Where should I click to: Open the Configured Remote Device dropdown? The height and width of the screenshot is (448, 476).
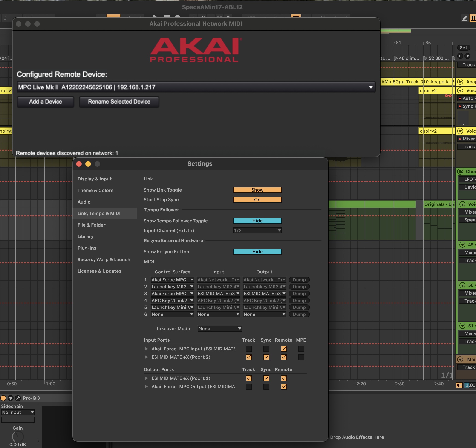click(x=196, y=87)
